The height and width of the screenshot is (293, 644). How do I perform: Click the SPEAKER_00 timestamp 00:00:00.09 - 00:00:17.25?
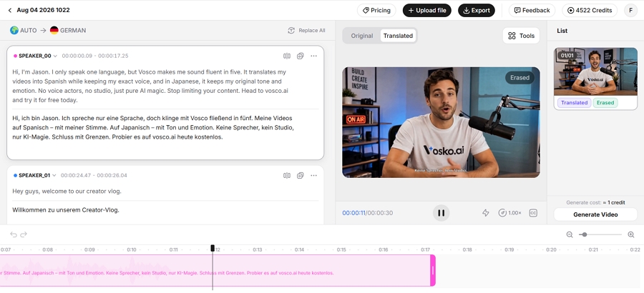(x=95, y=56)
